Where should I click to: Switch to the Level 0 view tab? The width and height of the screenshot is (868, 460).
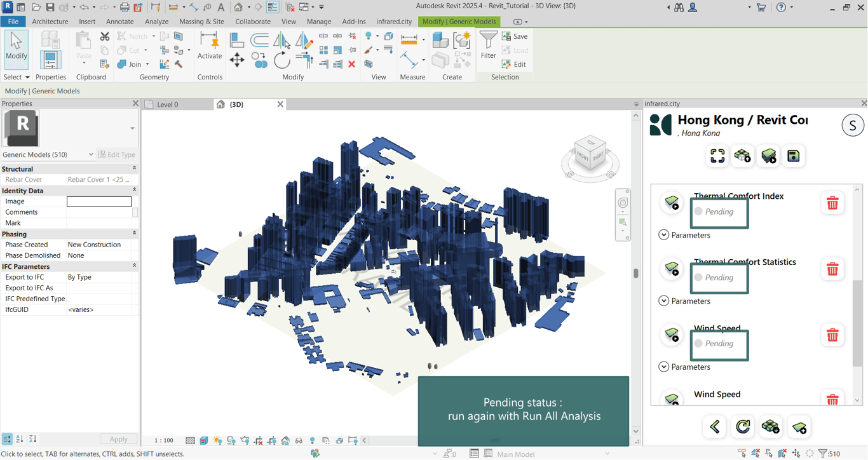(167, 104)
